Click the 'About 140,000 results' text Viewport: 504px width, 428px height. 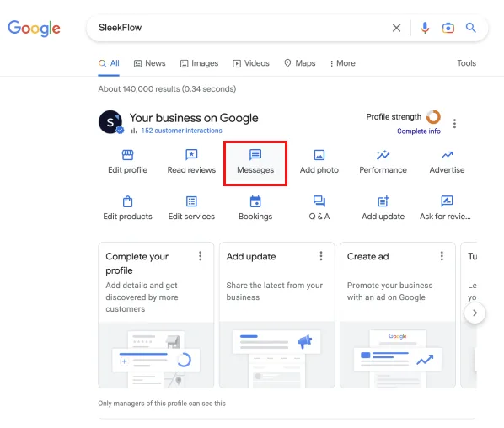click(x=167, y=89)
